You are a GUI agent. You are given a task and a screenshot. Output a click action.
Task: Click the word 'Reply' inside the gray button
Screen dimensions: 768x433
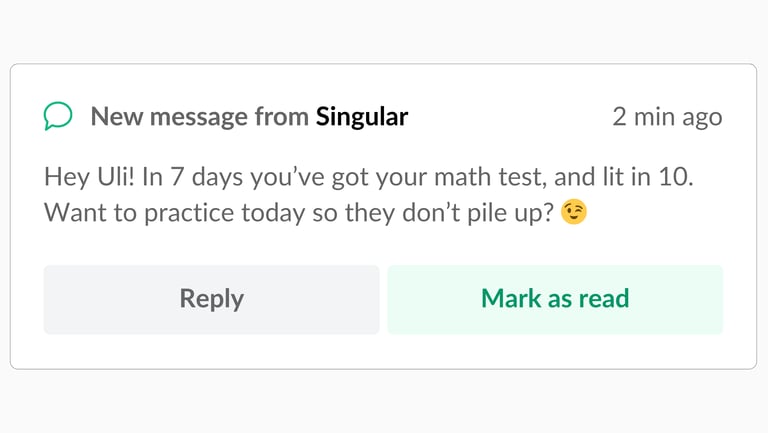(x=212, y=299)
